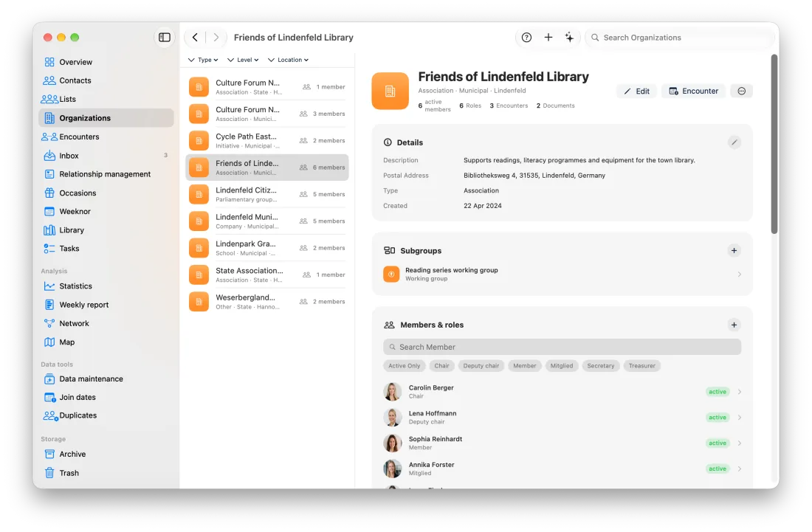
Task: Go forward with the right chevron
Action: [x=216, y=37]
